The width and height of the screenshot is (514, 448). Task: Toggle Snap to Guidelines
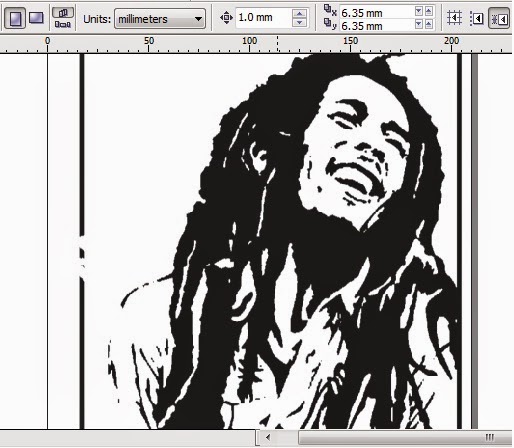477,18
